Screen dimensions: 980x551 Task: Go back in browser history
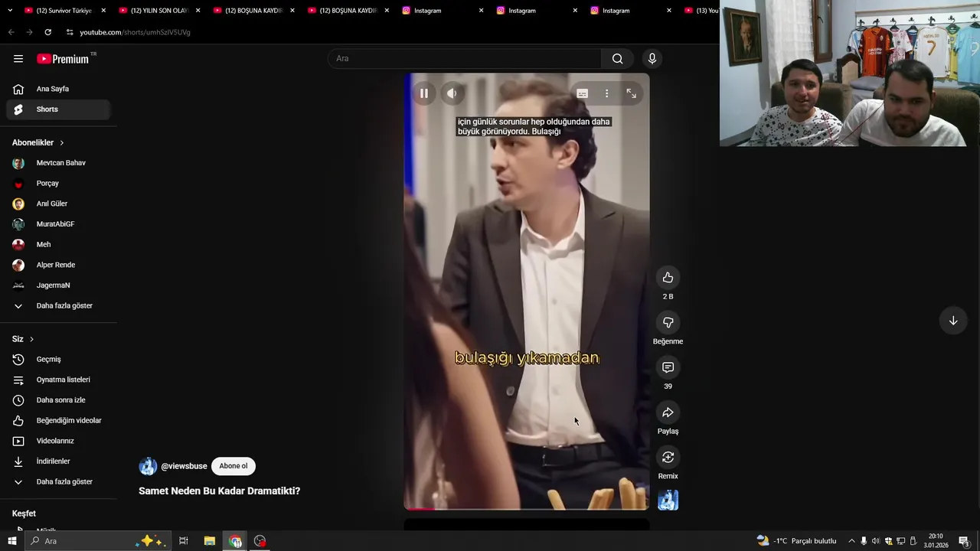point(11,32)
